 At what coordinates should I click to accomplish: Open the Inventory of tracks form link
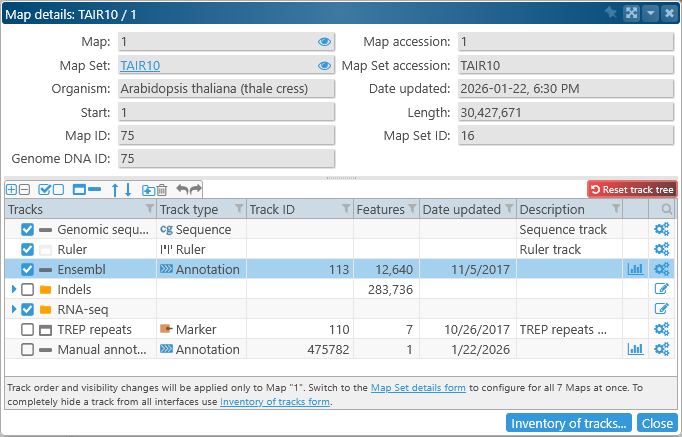[274, 402]
